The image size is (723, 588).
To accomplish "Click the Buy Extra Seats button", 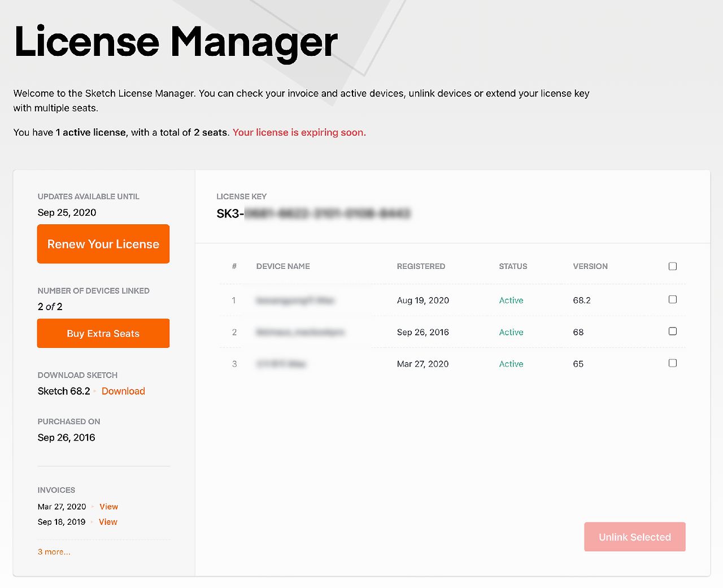I will (103, 333).
